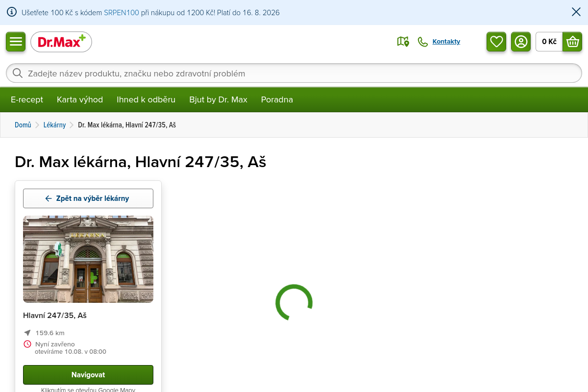This screenshot has width=588, height=392.
Task: Open the Kontakty link
Action: pos(446,42)
